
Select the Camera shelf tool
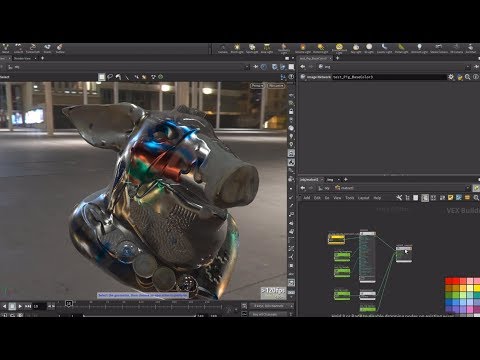point(222,49)
